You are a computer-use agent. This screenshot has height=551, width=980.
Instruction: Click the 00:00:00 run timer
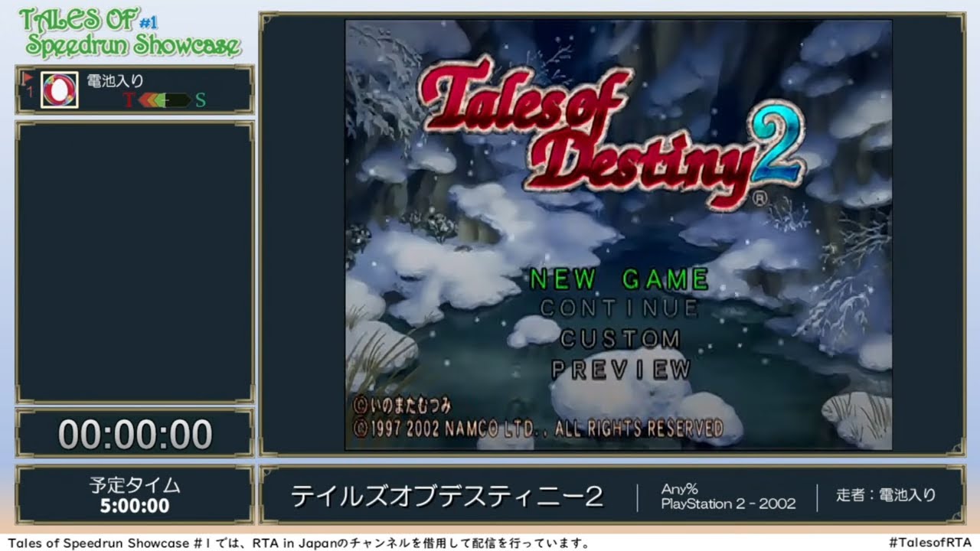pyautogui.click(x=135, y=435)
